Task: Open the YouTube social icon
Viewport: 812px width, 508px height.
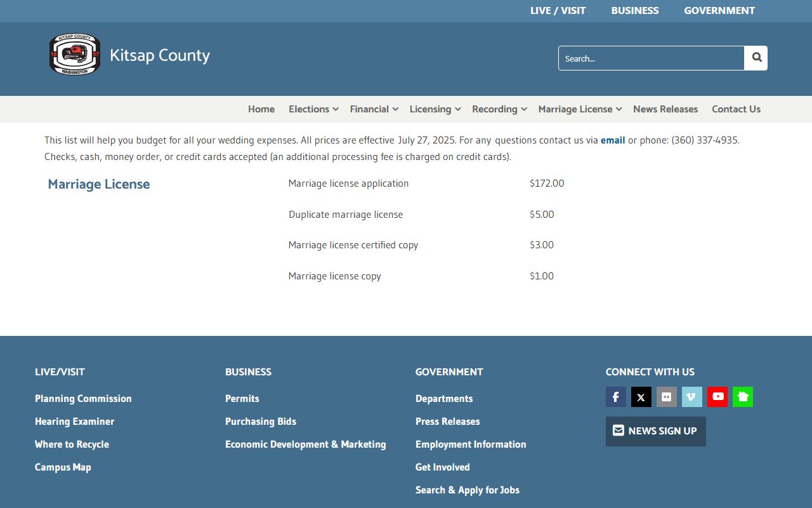Action: 717,397
